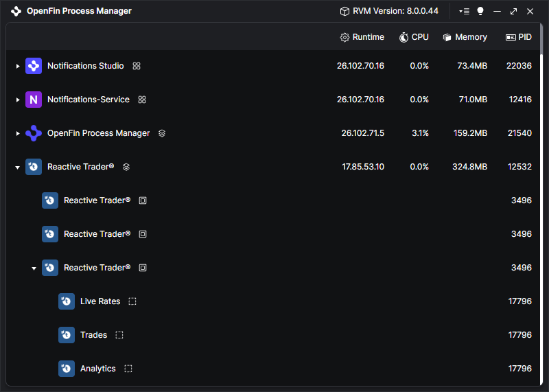Click the PID card icon
This screenshot has height=392, width=549.
click(x=511, y=37)
